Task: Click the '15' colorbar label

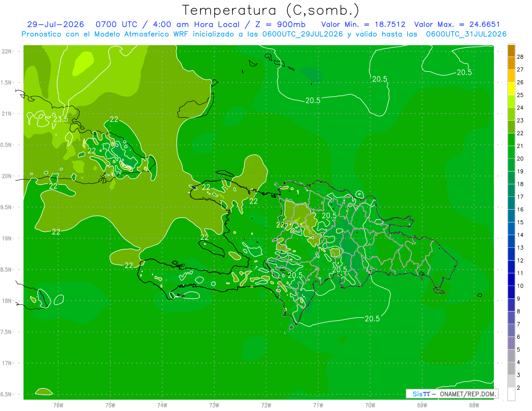Action: pyautogui.click(x=520, y=222)
